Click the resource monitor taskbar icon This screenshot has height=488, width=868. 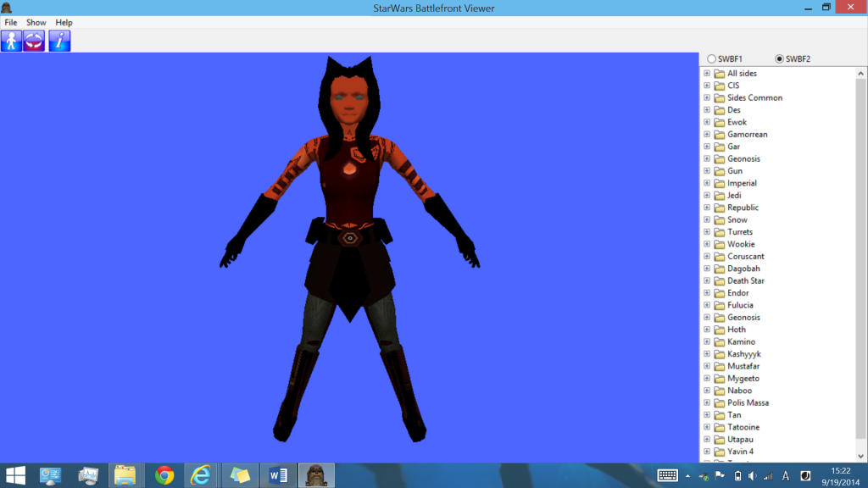click(x=88, y=475)
